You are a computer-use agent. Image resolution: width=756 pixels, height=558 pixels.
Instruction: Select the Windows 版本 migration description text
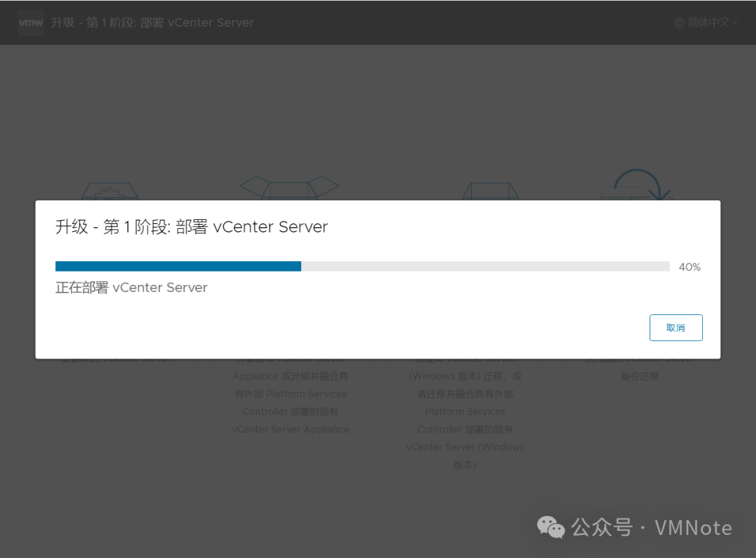point(465,420)
